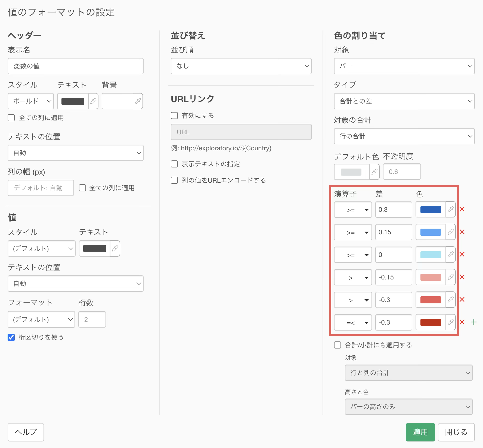Open header style dropdown showing ボールド

click(31, 101)
